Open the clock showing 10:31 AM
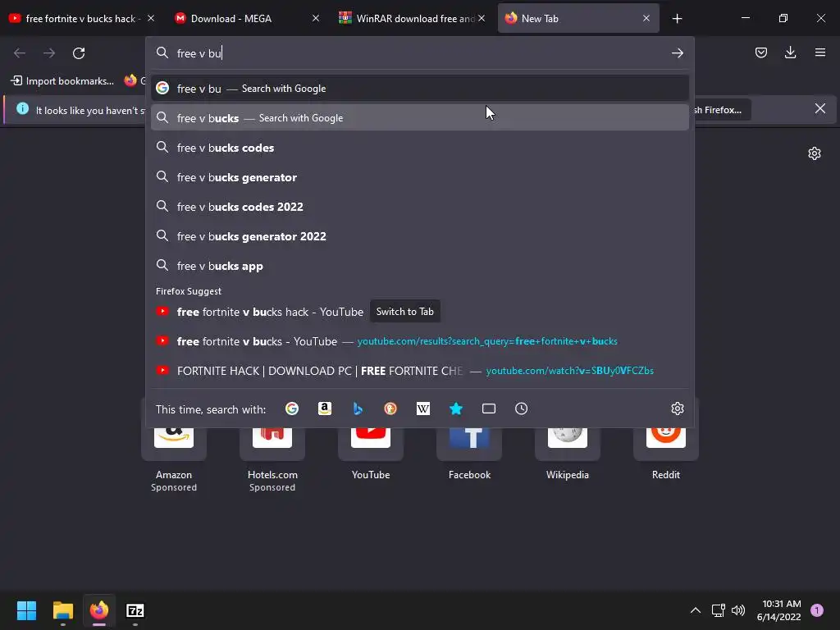840x630 pixels. 779,610
